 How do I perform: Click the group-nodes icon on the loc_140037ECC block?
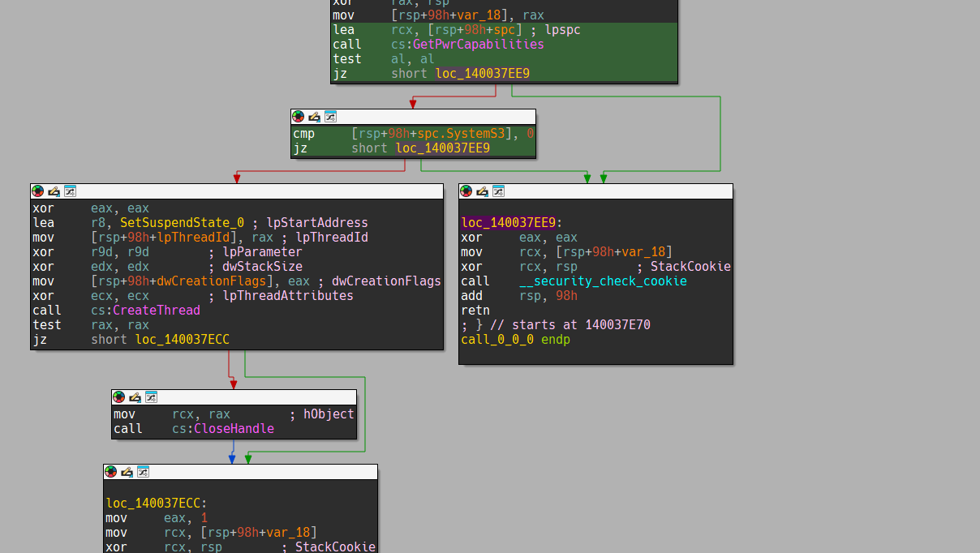tap(143, 472)
